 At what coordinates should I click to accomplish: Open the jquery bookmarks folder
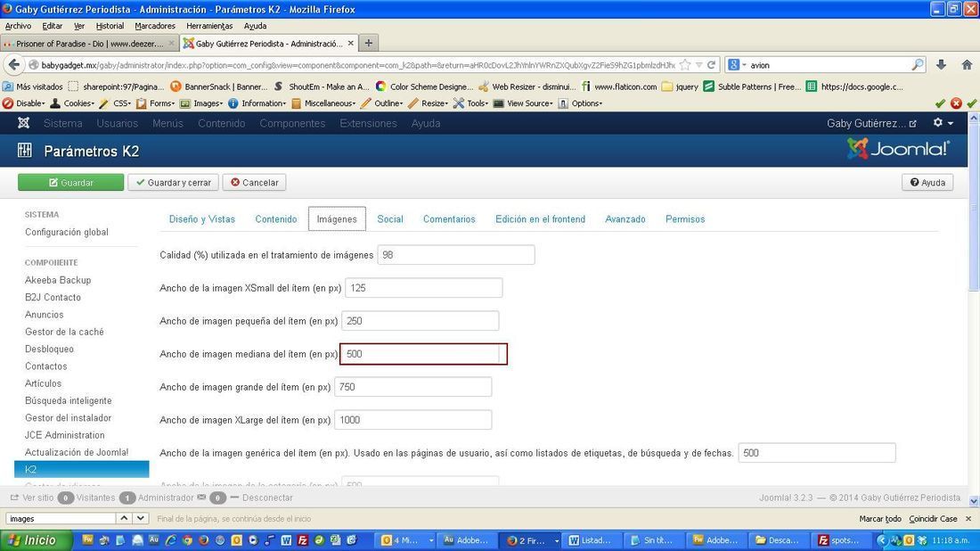[x=680, y=87]
